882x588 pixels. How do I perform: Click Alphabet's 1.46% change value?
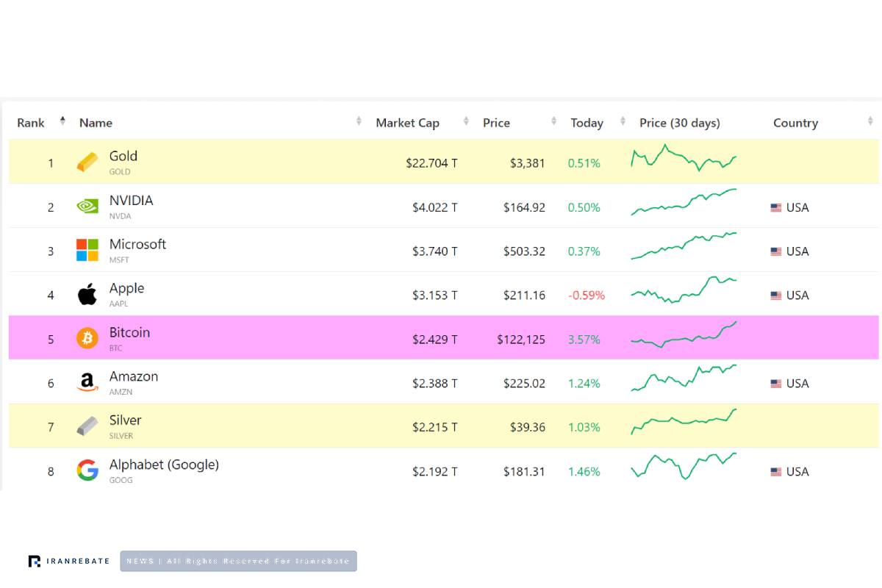(x=584, y=472)
